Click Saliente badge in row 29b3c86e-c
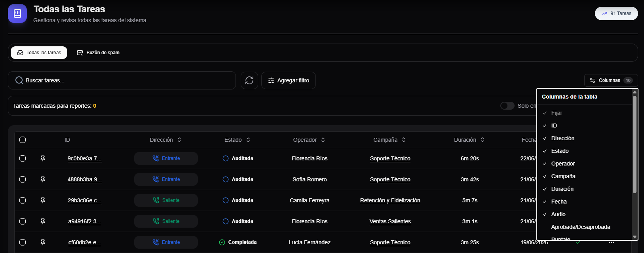 (x=166, y=200)
